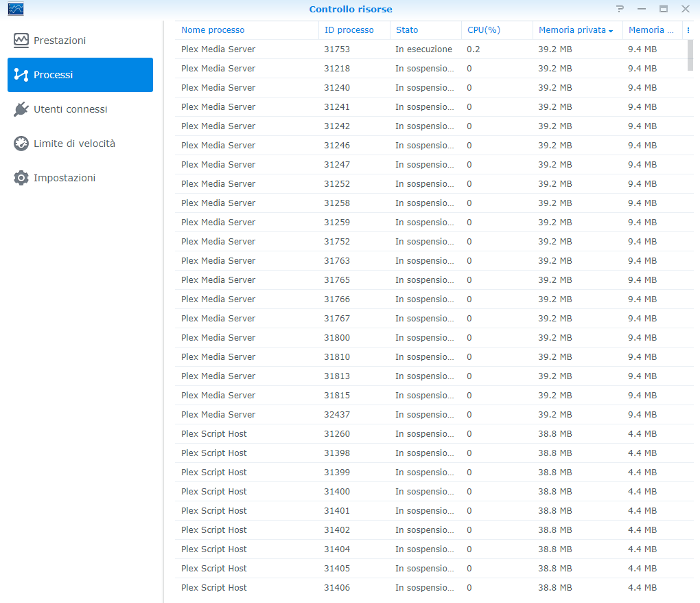The height and width of the screenshot is (603, 700).
Task: Click the Impostazioni gear icon
Action: 21,178
